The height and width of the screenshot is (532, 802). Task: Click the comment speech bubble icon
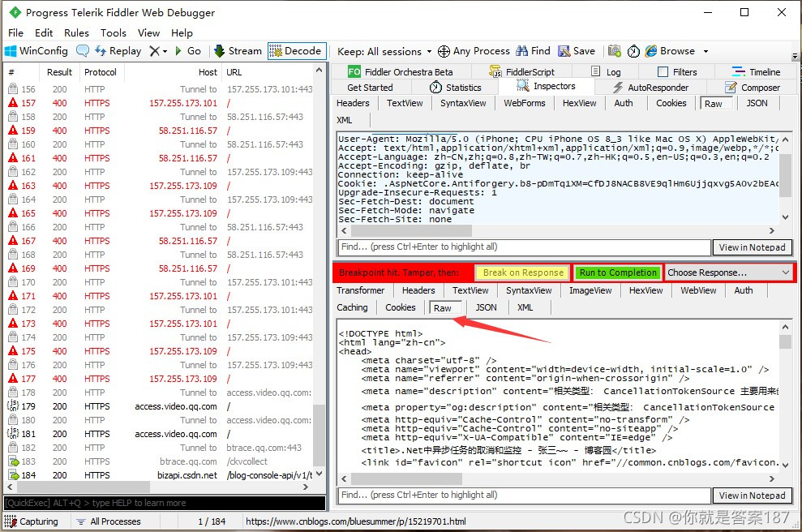[x=83, y=51]
